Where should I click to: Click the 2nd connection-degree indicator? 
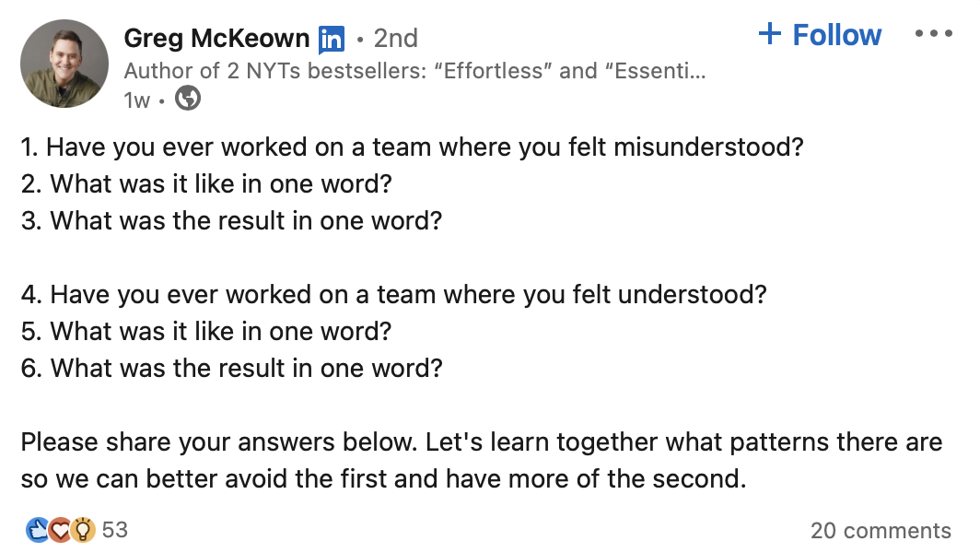coord(396,37)
